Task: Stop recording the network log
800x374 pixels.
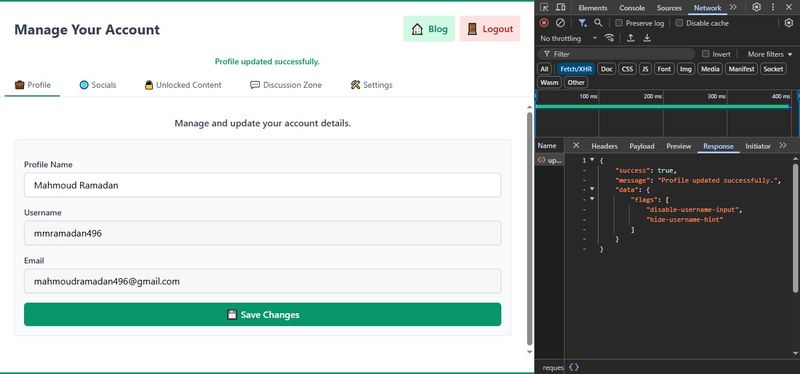Action: pos(544,22)
